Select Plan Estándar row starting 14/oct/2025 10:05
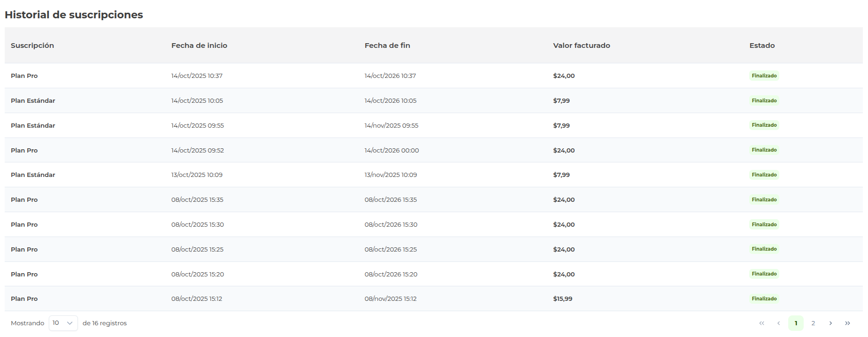The width and height of the screenshot is (868, 337). click(33, 100)
